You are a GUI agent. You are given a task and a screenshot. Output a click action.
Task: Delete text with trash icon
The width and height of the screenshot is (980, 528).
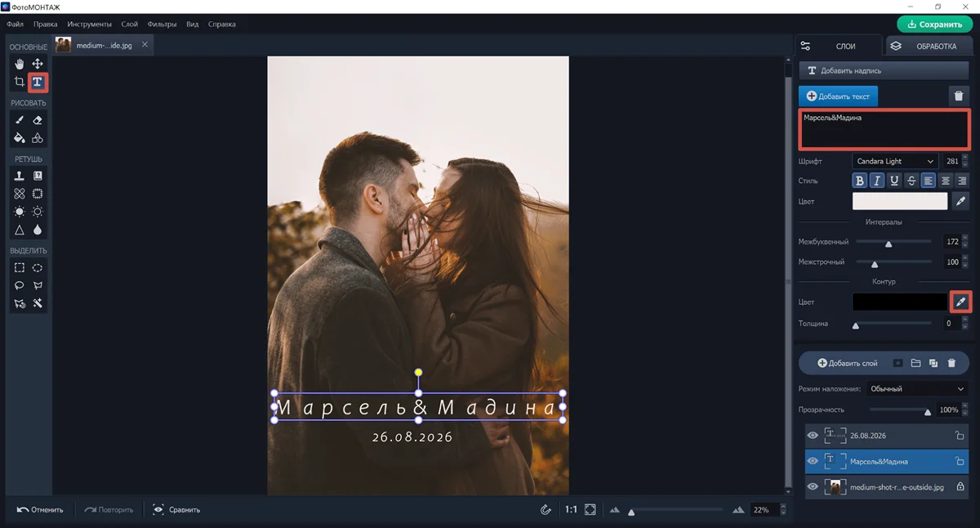[959, 96]
